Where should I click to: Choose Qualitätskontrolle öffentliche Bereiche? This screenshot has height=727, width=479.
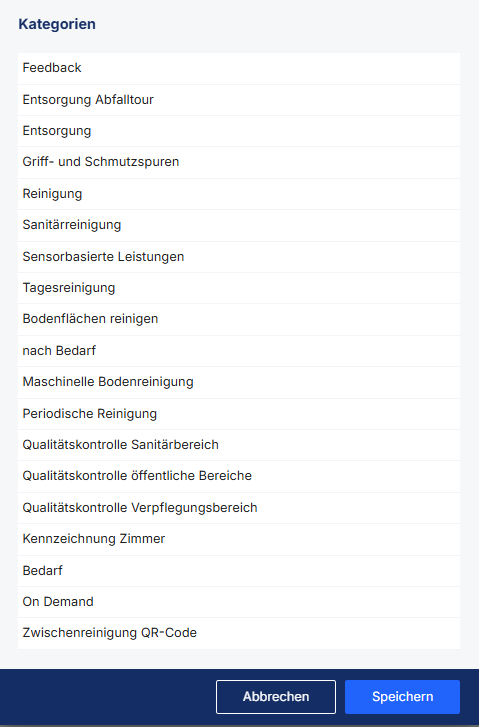point(239,477)
